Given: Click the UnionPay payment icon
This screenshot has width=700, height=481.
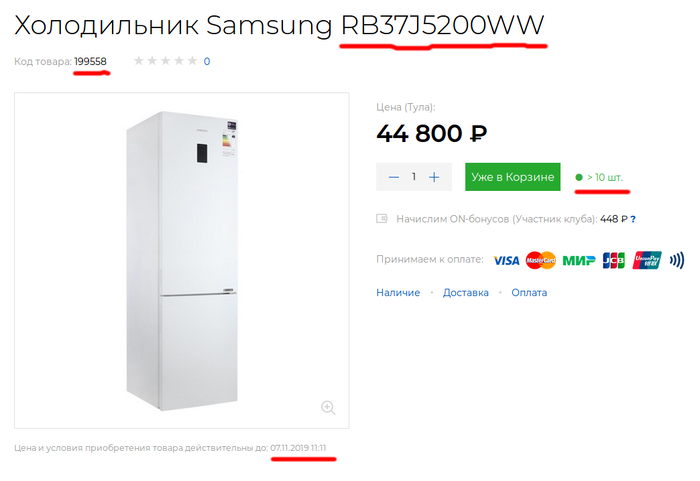Looking at the screenshot, I should 646,260.
